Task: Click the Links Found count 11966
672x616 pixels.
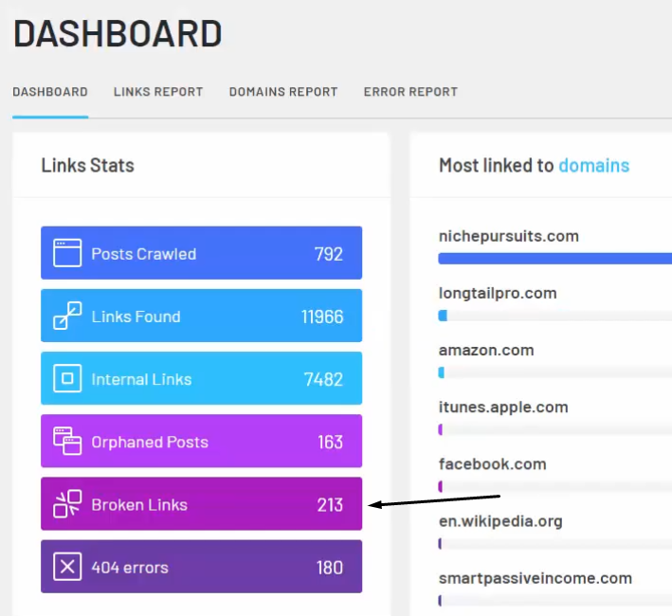Action: pos(322,317)
